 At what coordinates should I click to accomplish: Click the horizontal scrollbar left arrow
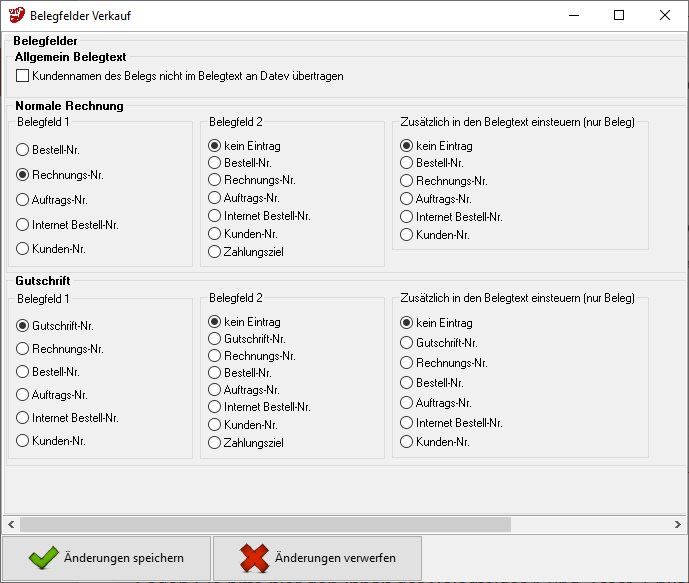11,524
